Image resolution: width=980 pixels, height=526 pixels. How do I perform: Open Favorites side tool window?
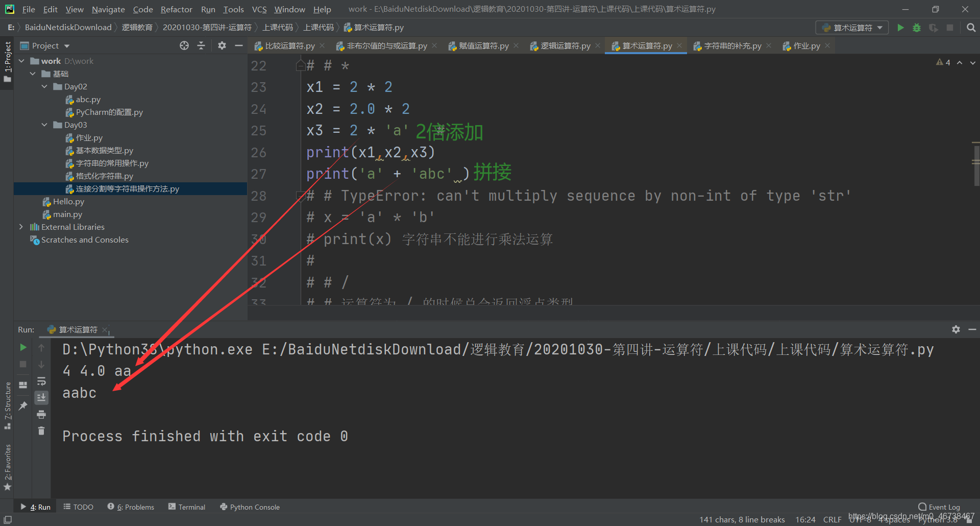[x=8, y=467]
